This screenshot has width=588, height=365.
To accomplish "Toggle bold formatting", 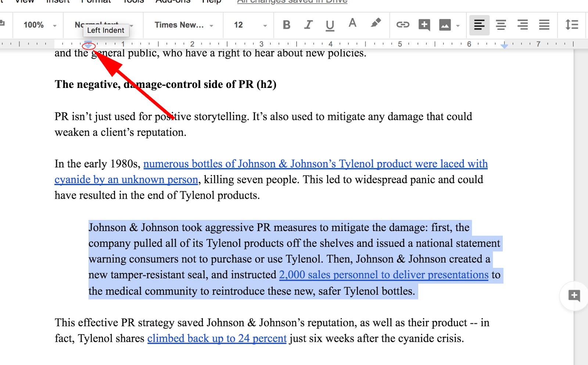I will (x=287, y=25).
